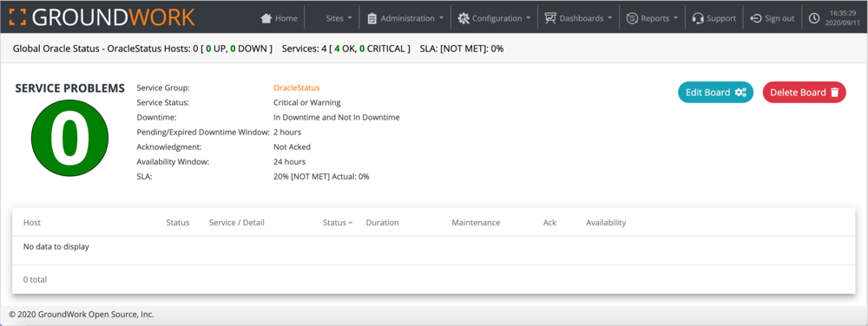The width and height of the screenshot is (868, 326).
Task: Click the Configuration gear icon
Action: [x=464, y=18]
